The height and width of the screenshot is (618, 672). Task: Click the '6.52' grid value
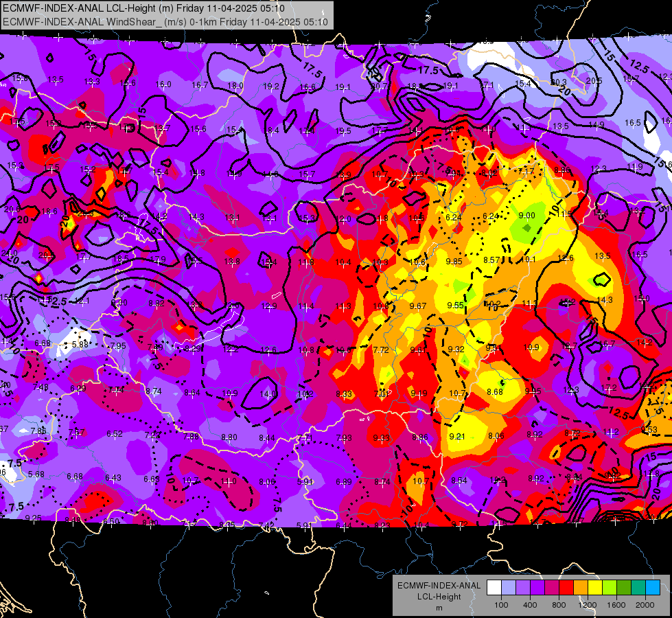click(115, 434)
